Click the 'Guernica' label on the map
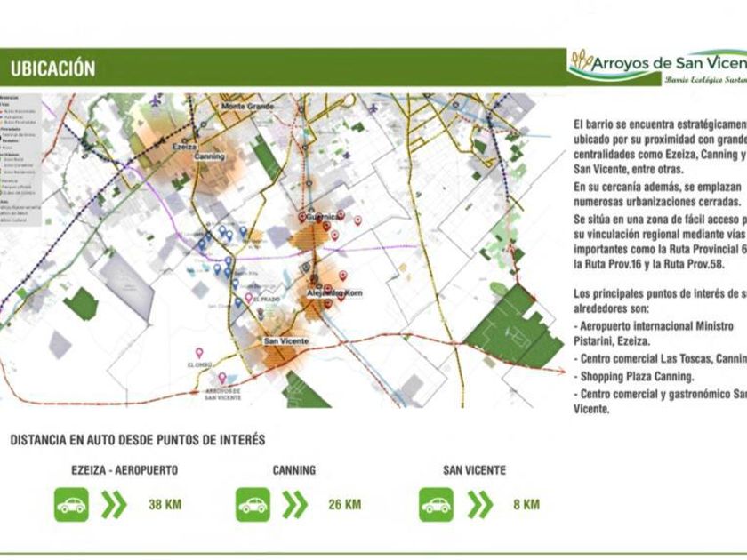 pos(323,217)
